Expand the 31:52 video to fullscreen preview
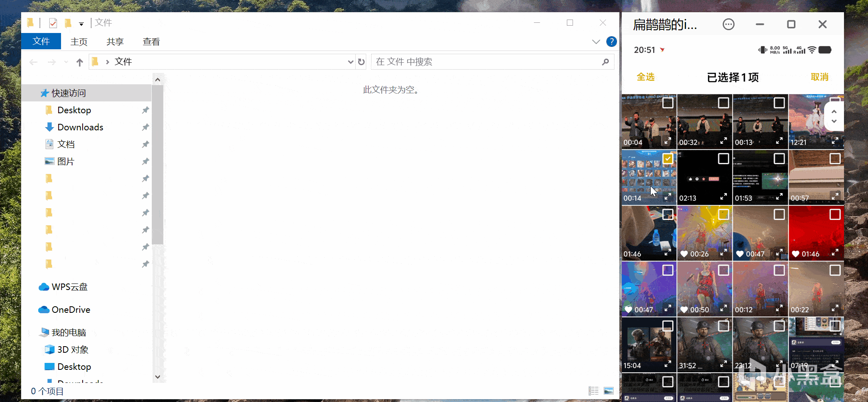 [724, 364]
